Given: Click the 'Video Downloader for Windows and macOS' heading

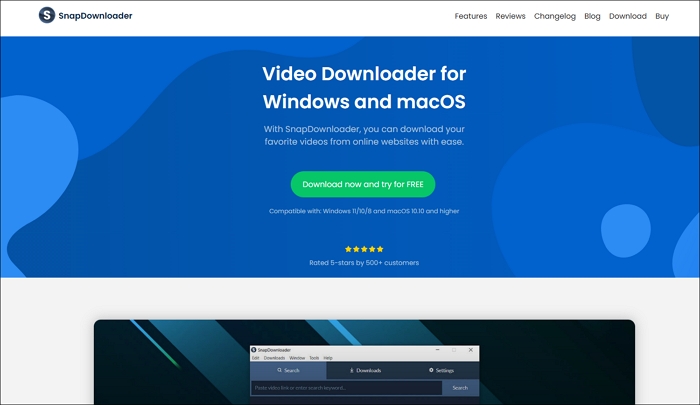Looking at the screenshot, I should [364, 88].
